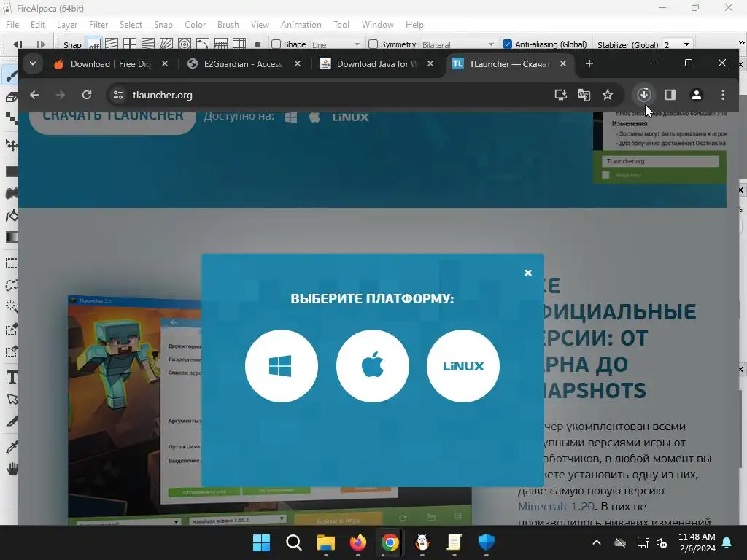This screenshot has width=747, height=560.
Task: Expand the FireAlpaca toolbar overflow chevron
Action: 741,43
